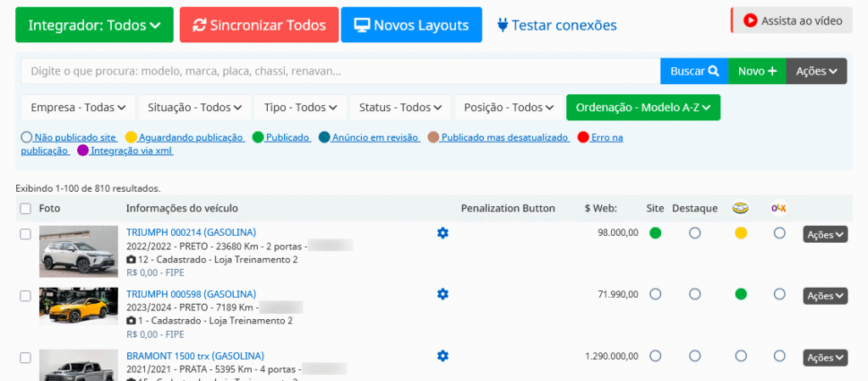Click the Buscar search button
Image resolution: width=868 pixels, height=381 pixels.
coord(694,71)
